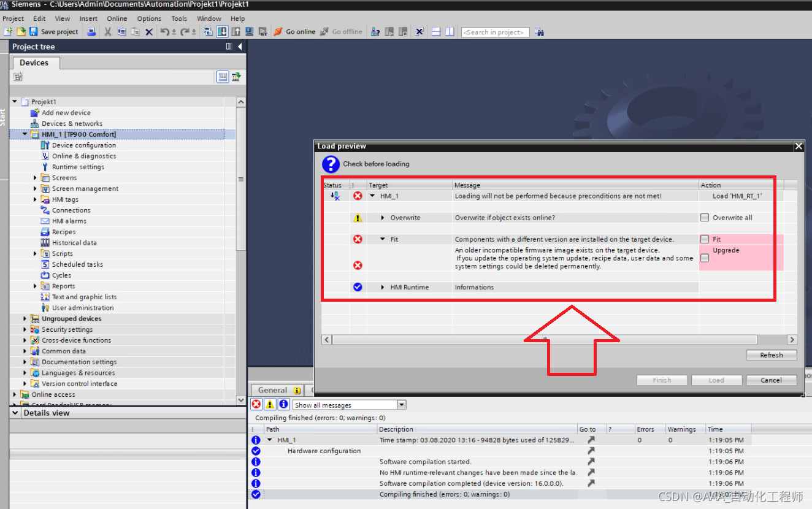Click the Refresh button

[772, 355]
